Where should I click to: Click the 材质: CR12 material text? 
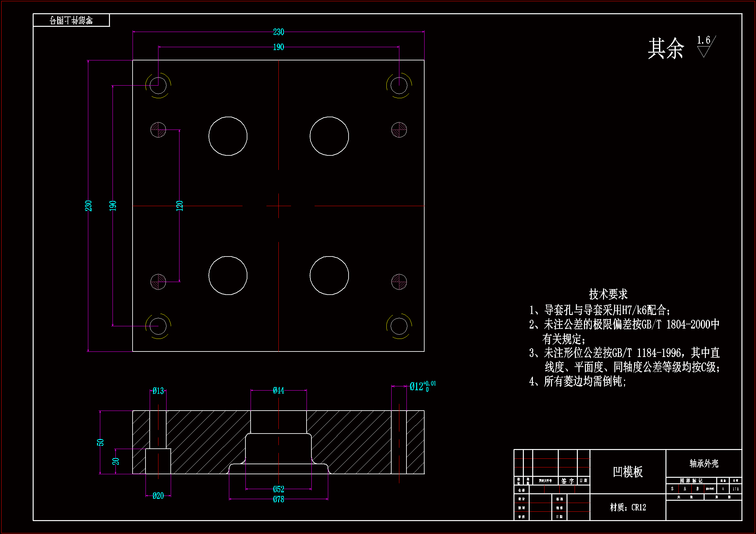pyautogui.click(x=628, y=508)
